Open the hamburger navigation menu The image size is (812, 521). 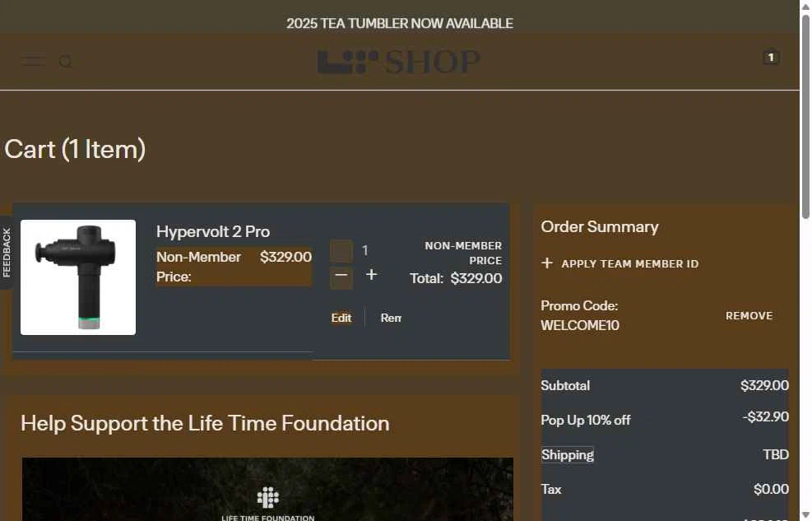[x=33, y=62]
